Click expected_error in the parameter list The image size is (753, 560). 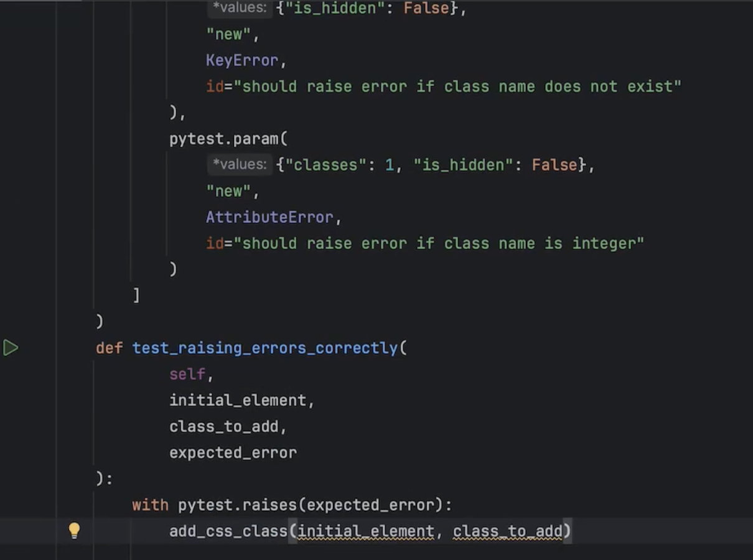(233, 452)
